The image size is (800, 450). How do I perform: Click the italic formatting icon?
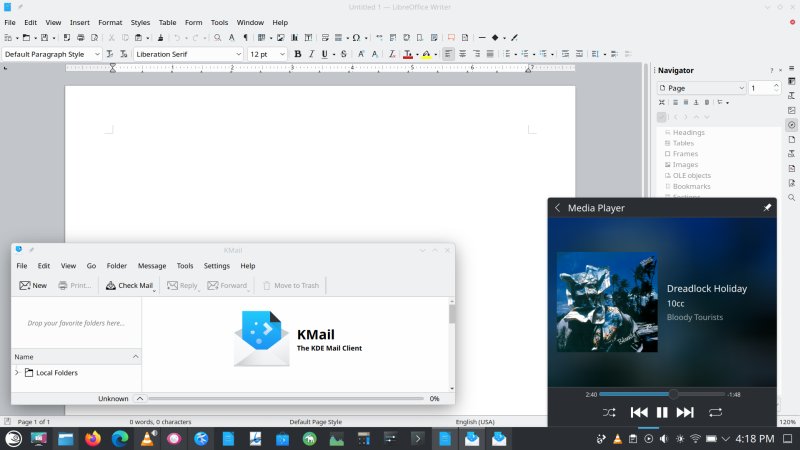pyautogui.click(x=312, y=54)
